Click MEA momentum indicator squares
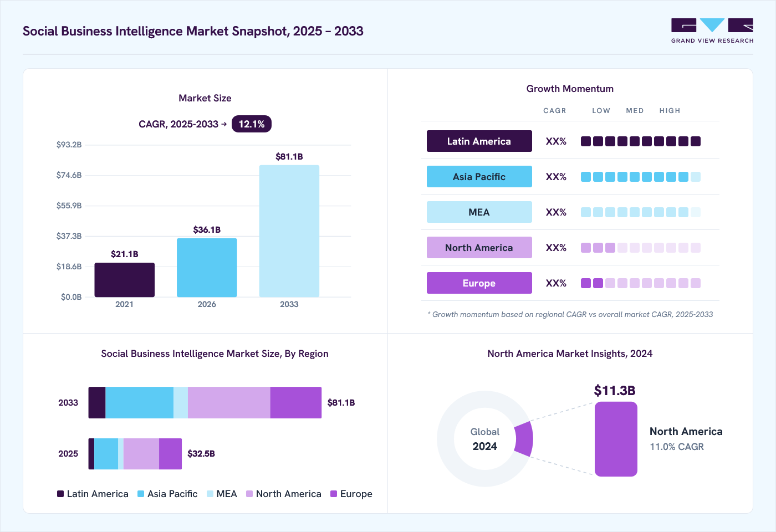This screenshot has width=776, height=532. coord(641,212)
